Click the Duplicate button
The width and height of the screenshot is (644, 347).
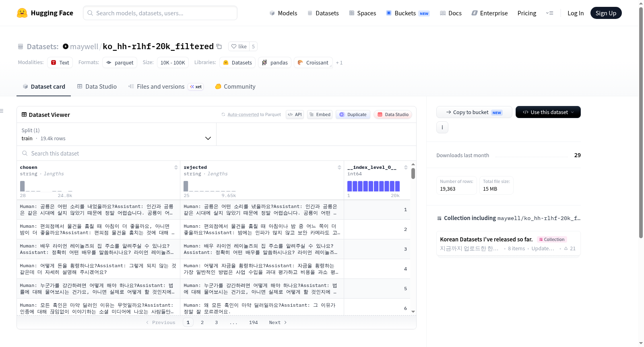(353, 114)
